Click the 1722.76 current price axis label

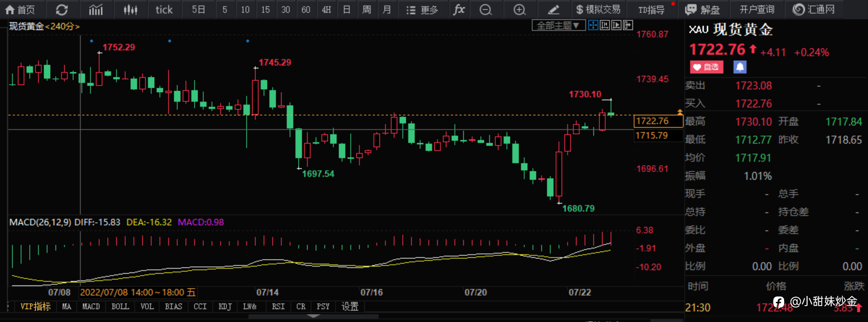658,121
